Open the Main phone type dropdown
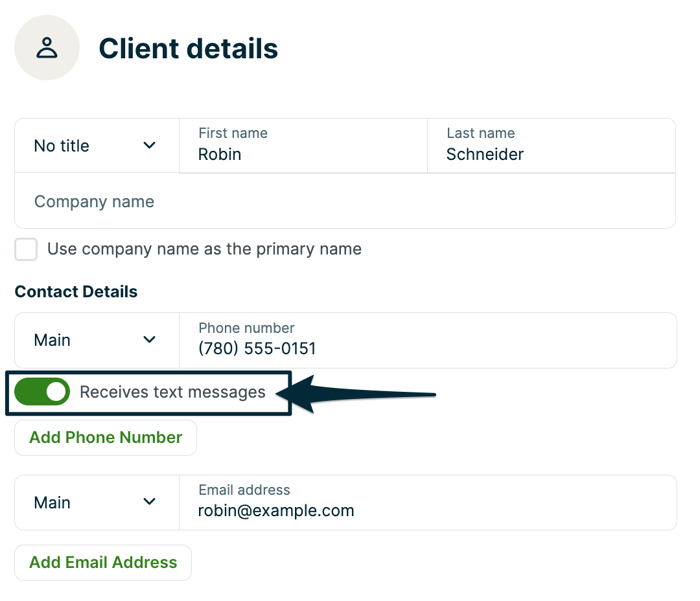 pyautogui.click(x=96, y=340)
